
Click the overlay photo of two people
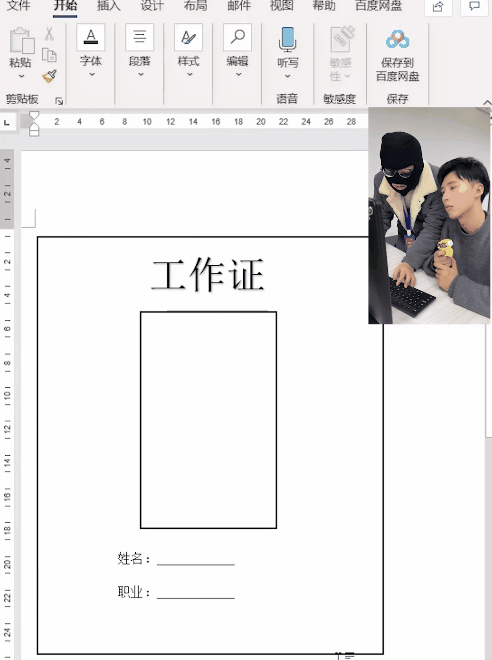[x=429, y=216]
